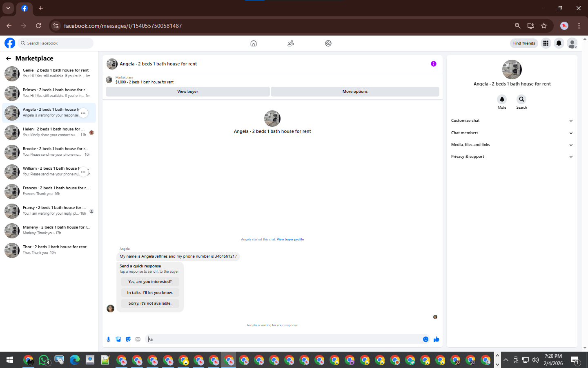
Task: Open a new browser tab
Action: pos(40,8)
